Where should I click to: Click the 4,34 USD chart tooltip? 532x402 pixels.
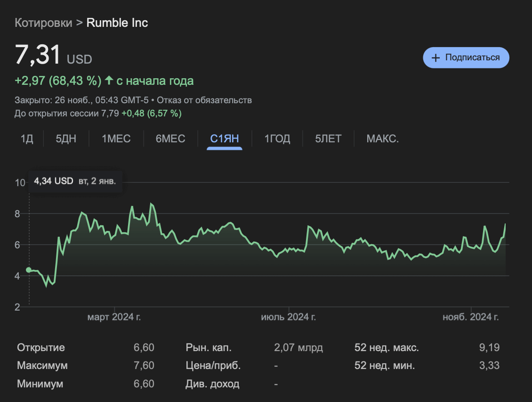pyautogui.click(x=75, y=181)
